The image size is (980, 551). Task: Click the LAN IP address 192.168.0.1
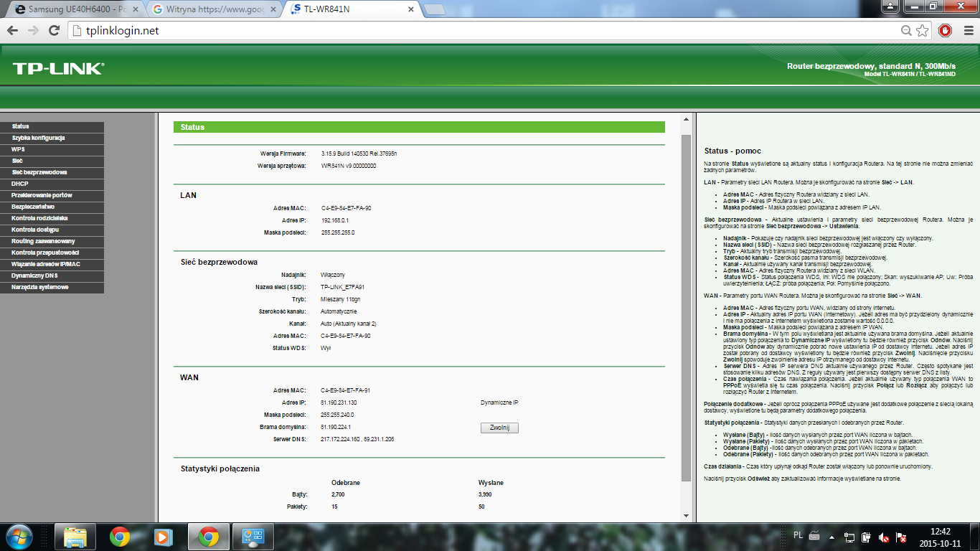334,220
